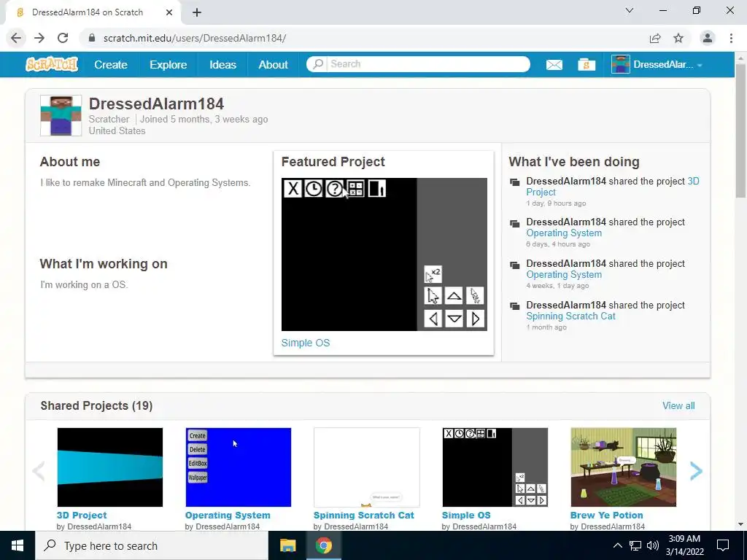Open the Messages envelope icon

click(554, 64)
